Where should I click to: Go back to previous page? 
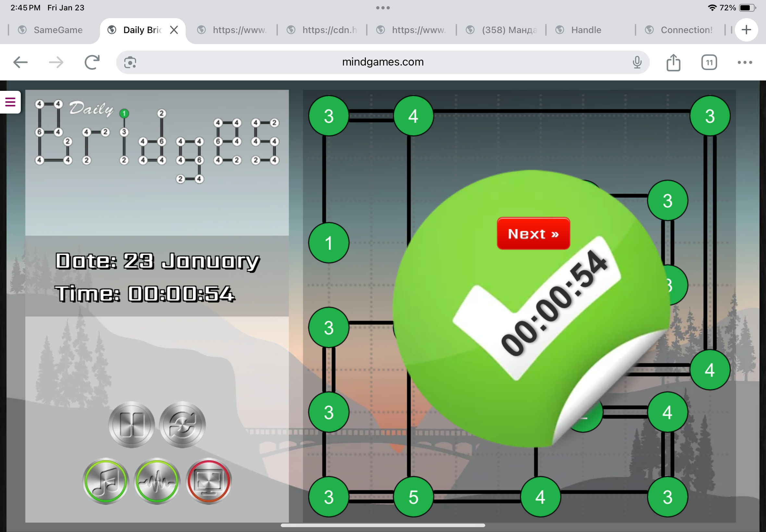pos(20,62)
